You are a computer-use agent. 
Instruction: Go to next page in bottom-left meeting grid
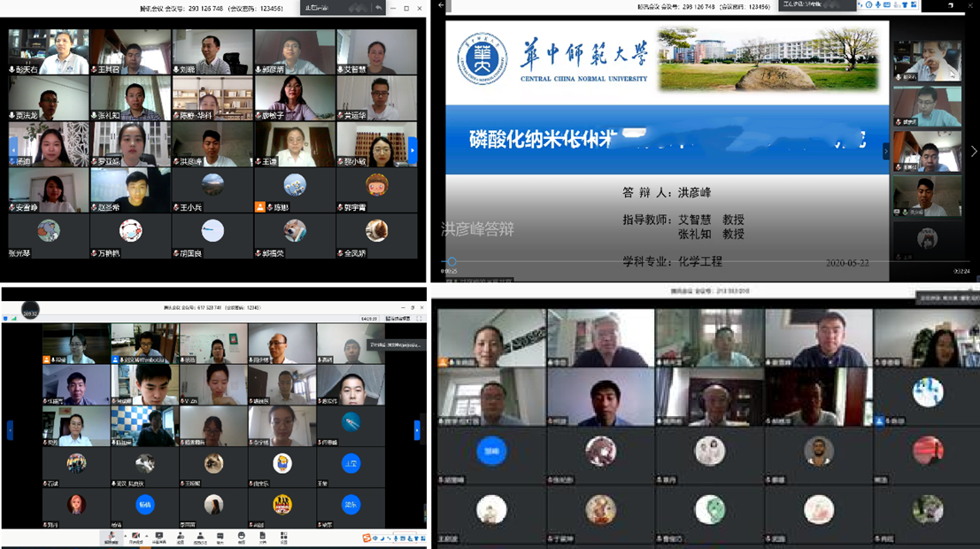point(417,429)
